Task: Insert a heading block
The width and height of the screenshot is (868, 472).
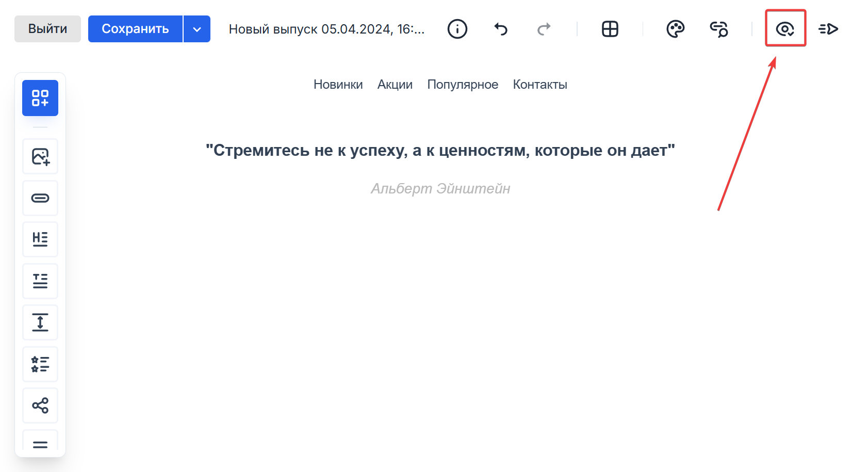Action: (x=40, y=239)
